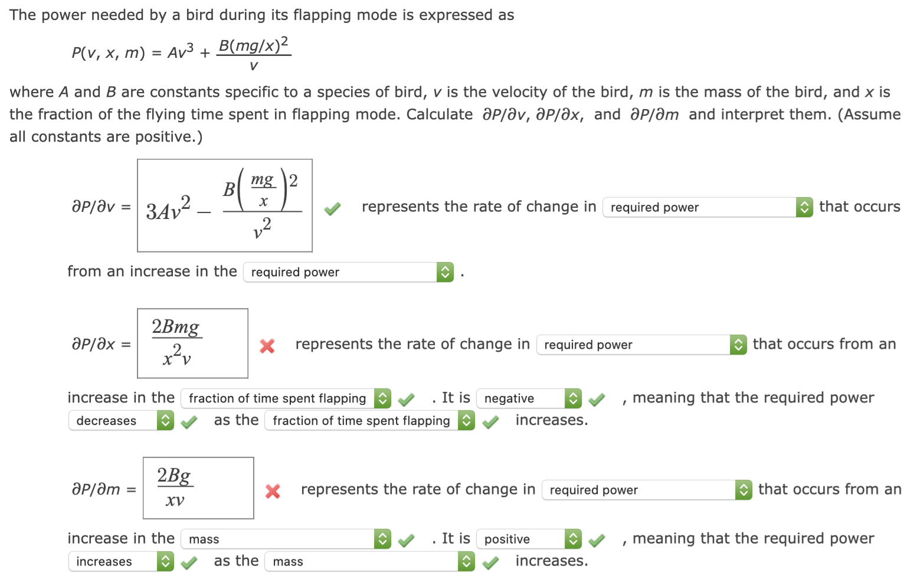This screenshot has height=582, width=924.
Task: Open the dropdown after 'from an increase in the'
Action: pyautogui.click(x=347, y=272)
